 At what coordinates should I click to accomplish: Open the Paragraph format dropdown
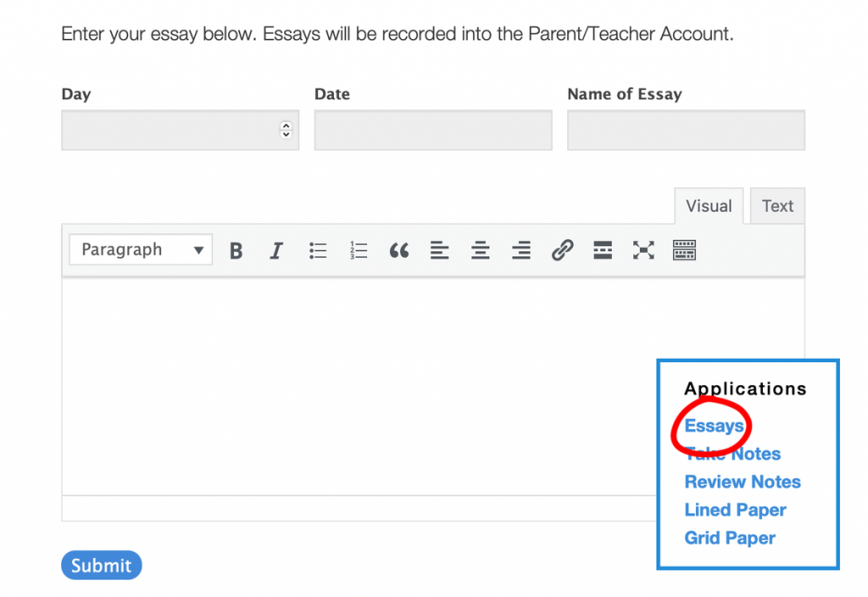[141, 250]
